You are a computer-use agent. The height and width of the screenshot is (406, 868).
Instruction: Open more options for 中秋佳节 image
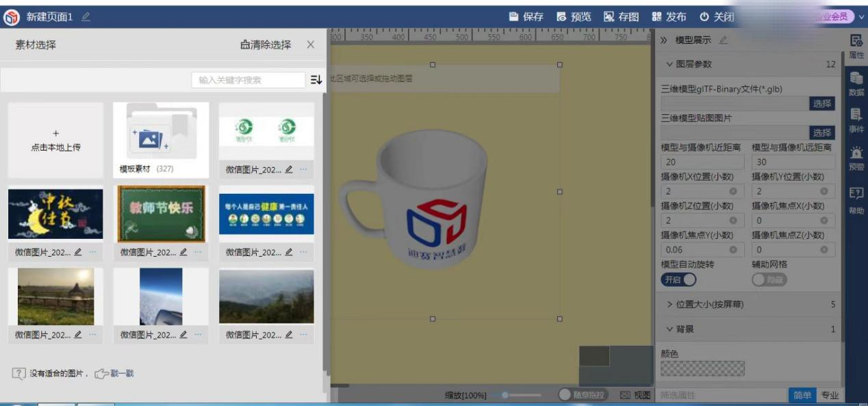click(x=92, y=252)
